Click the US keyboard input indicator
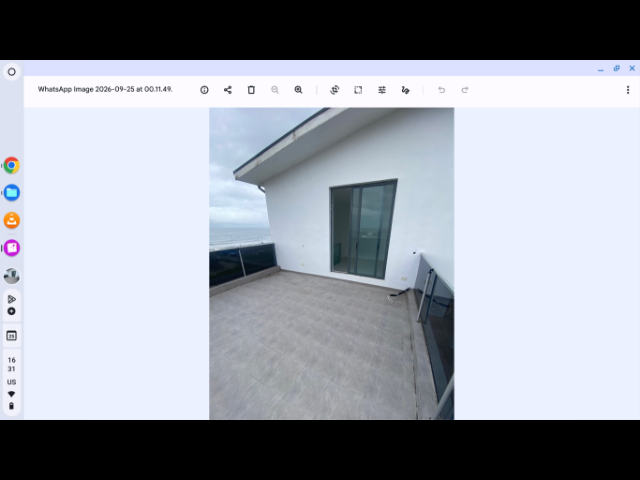 pyautogui.click(x=11, y=382)
